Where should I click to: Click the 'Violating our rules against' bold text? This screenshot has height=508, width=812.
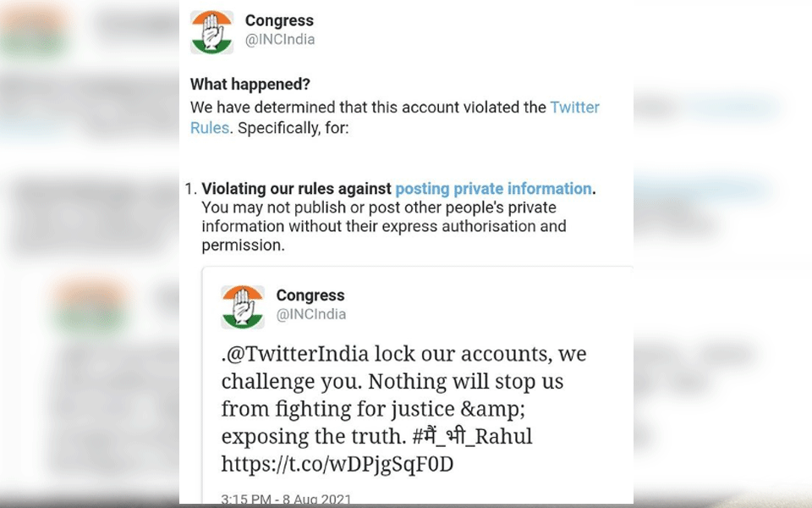[x=296, y=189]
